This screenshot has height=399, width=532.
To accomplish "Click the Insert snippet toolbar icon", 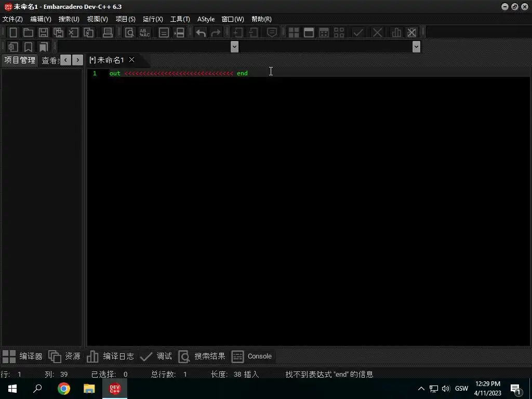I will [x=13, y=47].
